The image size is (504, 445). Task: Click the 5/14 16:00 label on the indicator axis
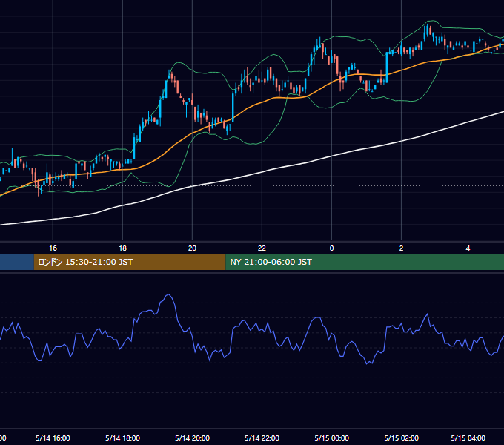click(x=53, y=438)
